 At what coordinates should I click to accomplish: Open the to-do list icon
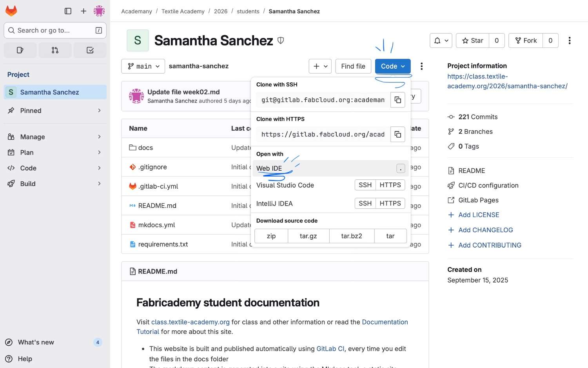(x=90, y=50)
